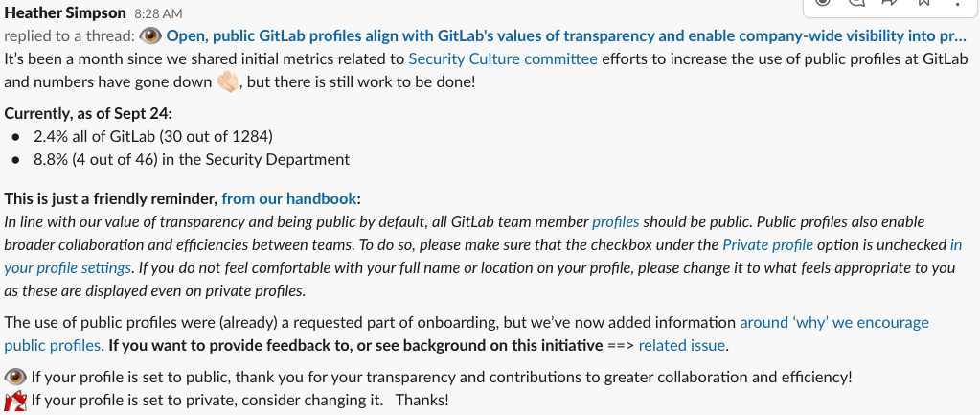This screenshot has height=415, width=980.
Task: Click the 'Private profile' link
Action: click(767, 245)
